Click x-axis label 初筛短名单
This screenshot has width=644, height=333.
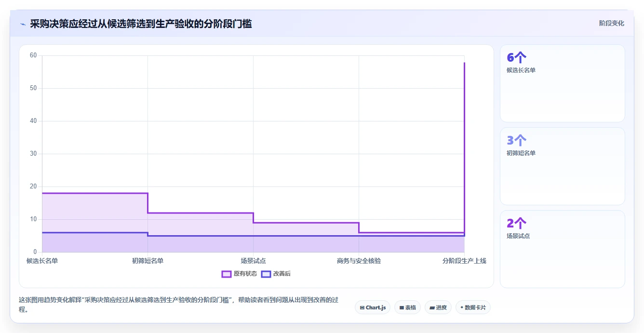click(x=148, y=261)
